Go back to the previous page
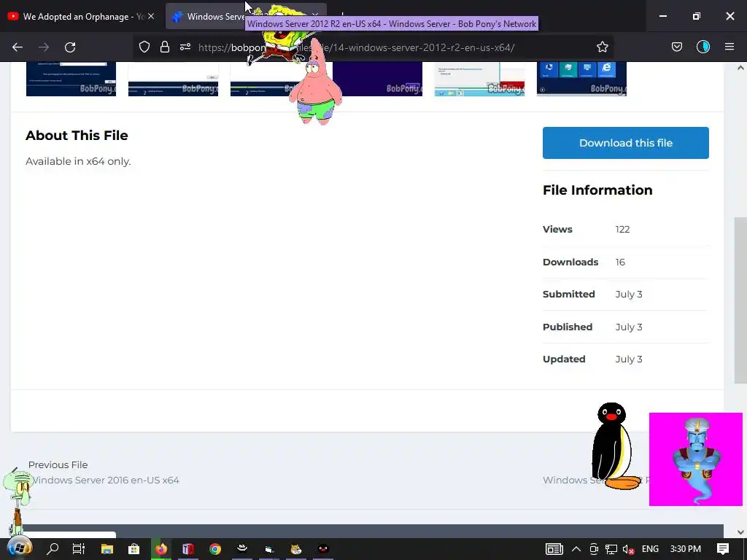 (18, 47)
